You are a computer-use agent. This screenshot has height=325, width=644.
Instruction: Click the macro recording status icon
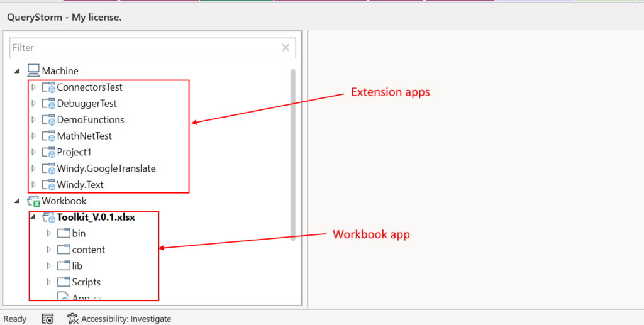[48, 319]
